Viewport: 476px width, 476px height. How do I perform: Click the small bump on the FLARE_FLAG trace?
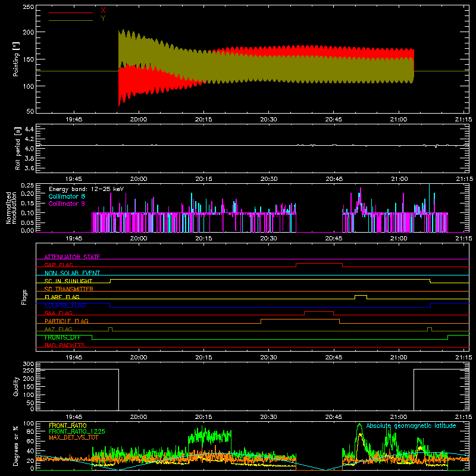pyautogui.click(x=361, y=295)
